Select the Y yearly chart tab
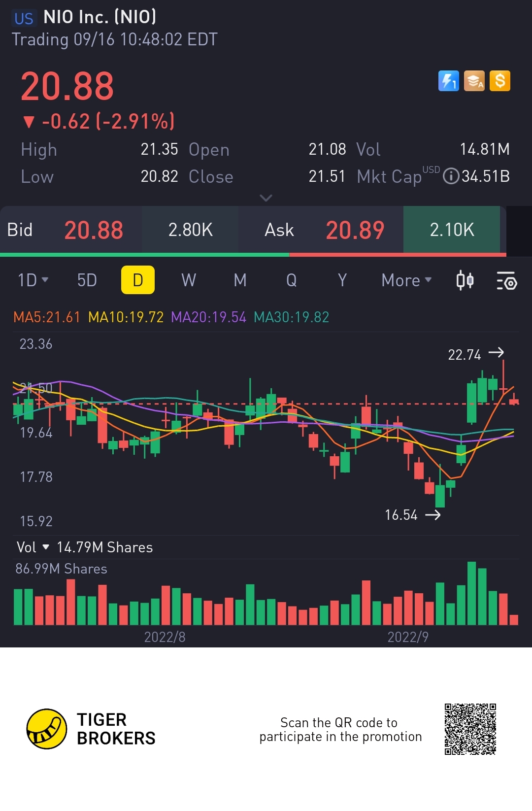 click(x=342, y=280)
